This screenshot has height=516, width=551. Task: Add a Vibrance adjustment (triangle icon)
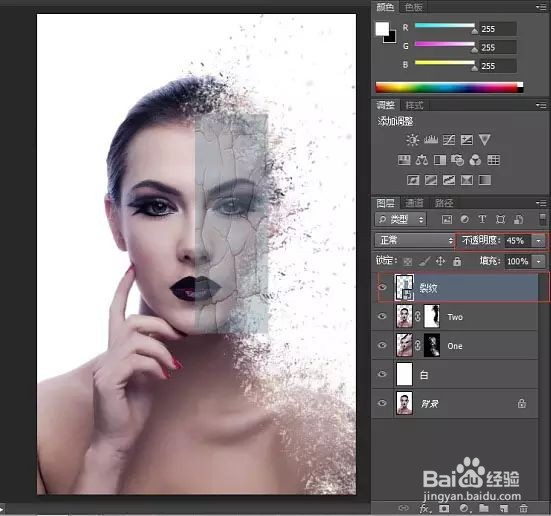click(x=485, y=140)
